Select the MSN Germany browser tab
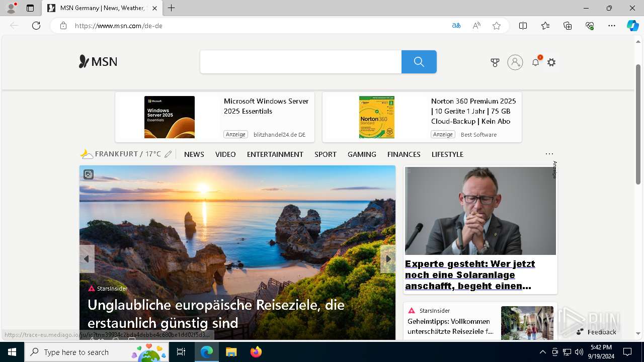This screenshot has height=362, width=644. click(102, 8)
